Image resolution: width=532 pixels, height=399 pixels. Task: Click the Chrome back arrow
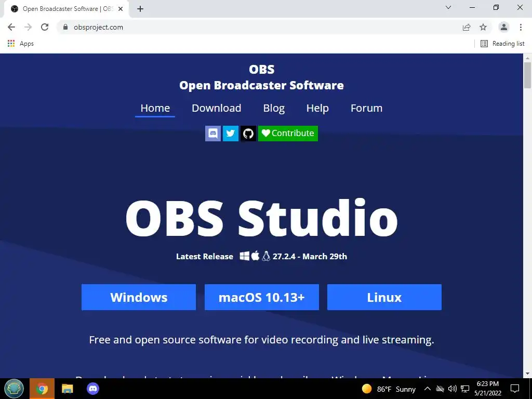coord(11,27)
